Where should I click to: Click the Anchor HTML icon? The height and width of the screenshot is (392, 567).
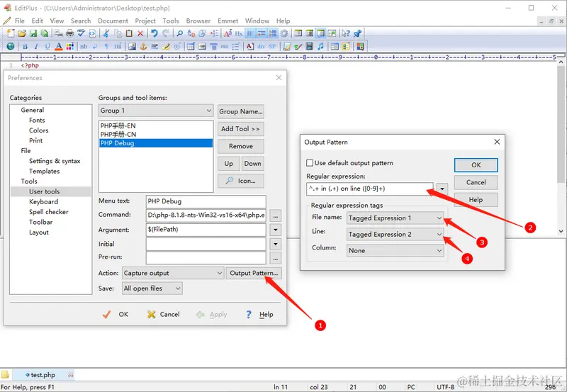(144, 46)
